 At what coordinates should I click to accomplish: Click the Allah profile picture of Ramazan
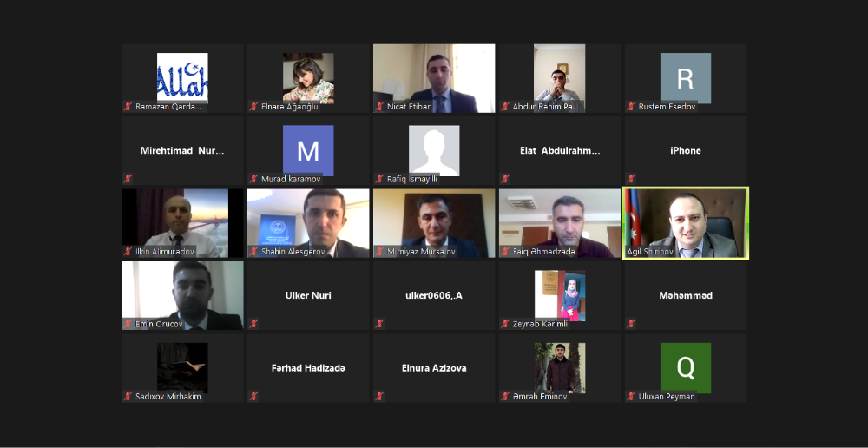pos(182,78)
